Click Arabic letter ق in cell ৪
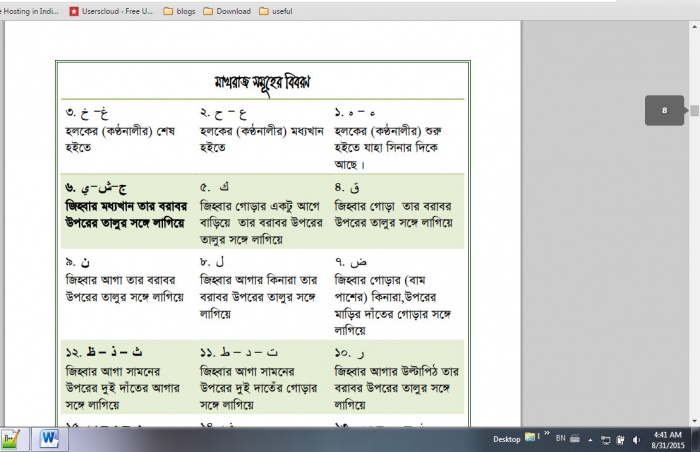Viewport: 700px width, 452px height. [354, 187]
